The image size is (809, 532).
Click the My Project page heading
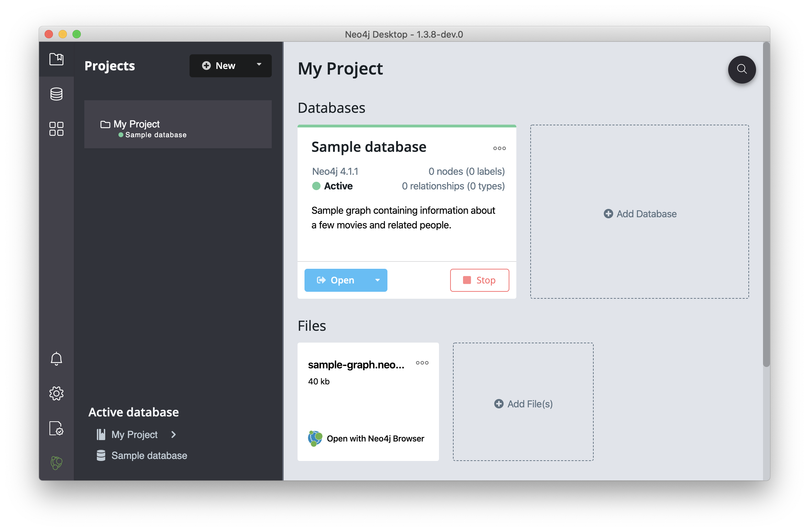(x=340, y=69)
